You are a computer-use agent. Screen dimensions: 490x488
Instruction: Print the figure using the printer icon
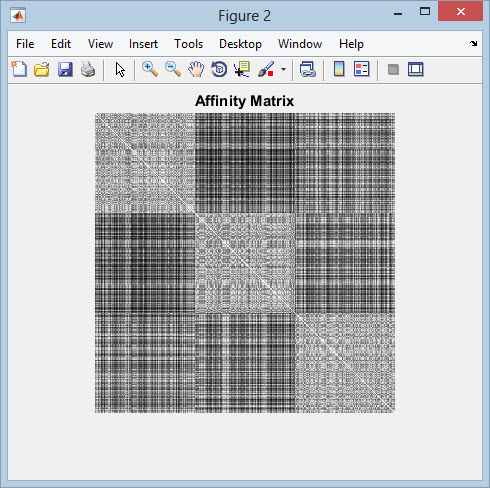pyautogui.click(x=88, y=70)
